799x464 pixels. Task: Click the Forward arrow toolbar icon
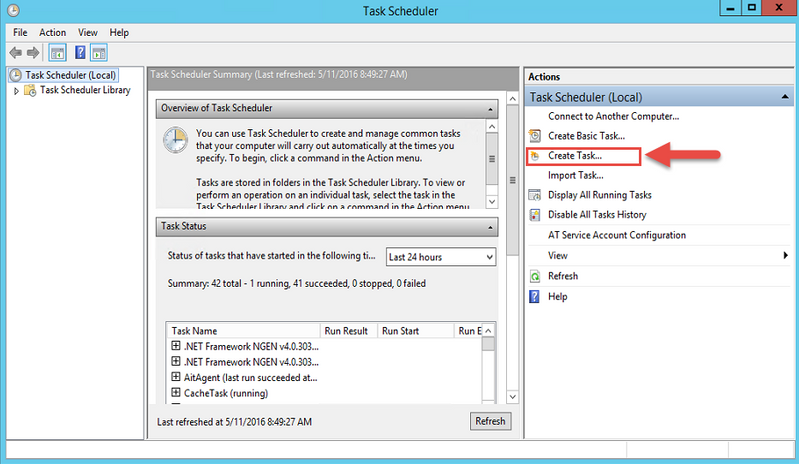pos(33,52)
